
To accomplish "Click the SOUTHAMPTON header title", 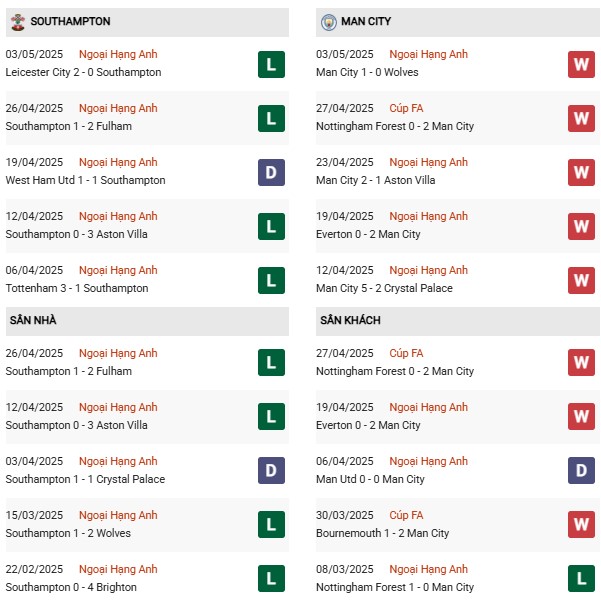I will pyautogui.click(x=71, y=21).
